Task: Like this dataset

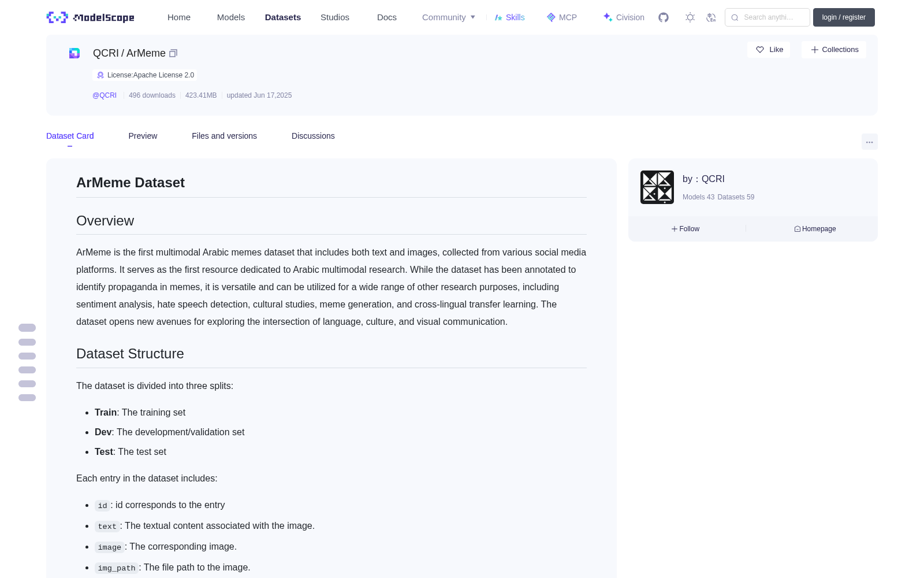Action: click(769, 50)
